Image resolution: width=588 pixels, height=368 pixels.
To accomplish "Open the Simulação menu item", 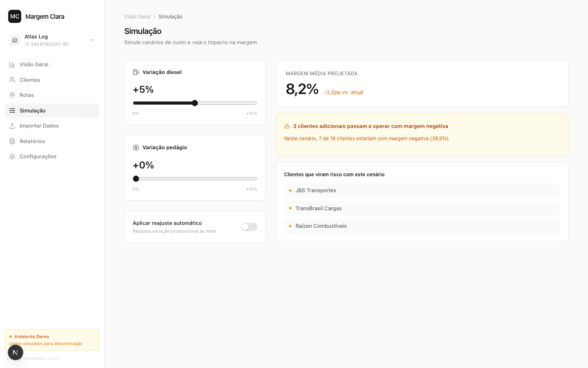I will pyautogui.click(x=52, y=110).
